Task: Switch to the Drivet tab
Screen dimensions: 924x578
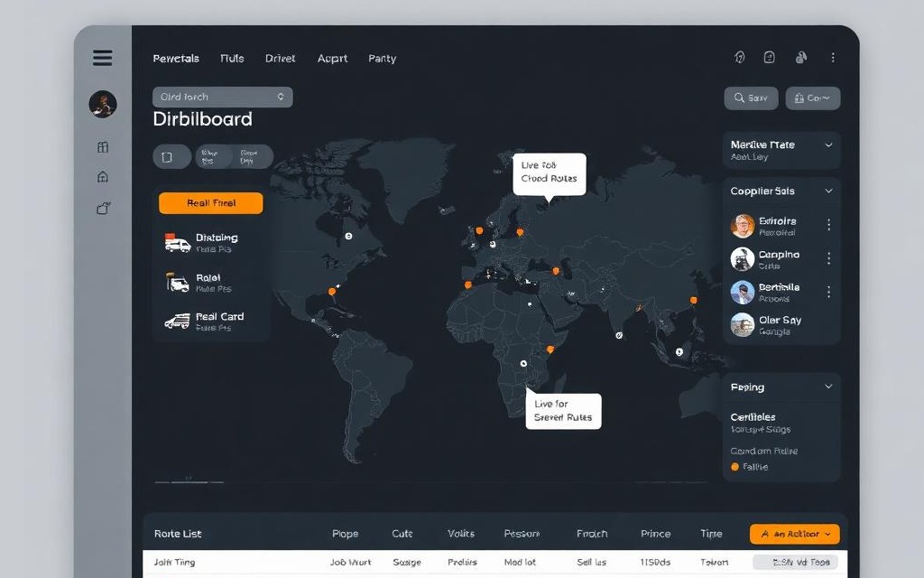Action: coord(280,59)
